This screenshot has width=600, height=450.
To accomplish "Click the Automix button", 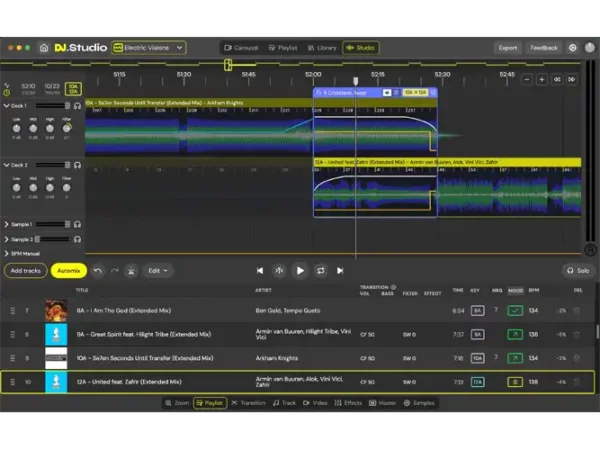I will (69, 271).
